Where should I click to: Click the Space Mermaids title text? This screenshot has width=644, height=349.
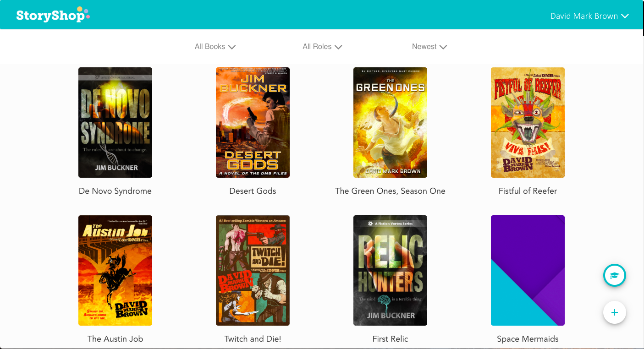click(528, 339)
